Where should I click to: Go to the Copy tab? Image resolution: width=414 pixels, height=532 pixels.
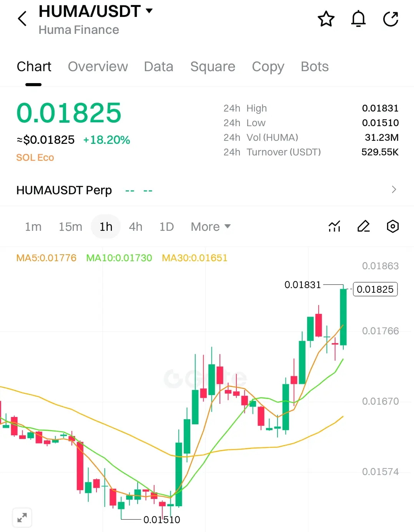[268, 67]
